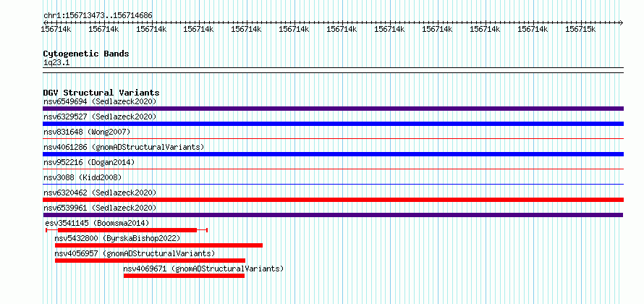This screenshot has width=644, height=304.
Task: Click variant label nsv6539961 (Sedlazeck2020)
Action: [100, 208]
